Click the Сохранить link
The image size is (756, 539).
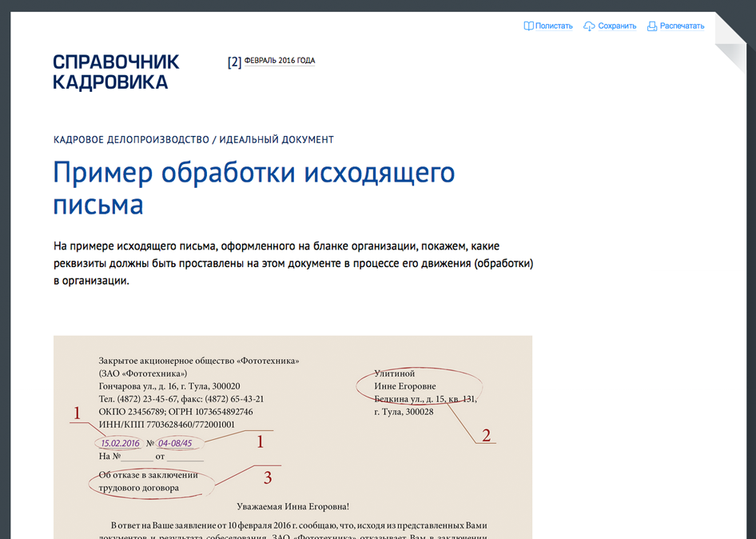click(x=617, y=26)
